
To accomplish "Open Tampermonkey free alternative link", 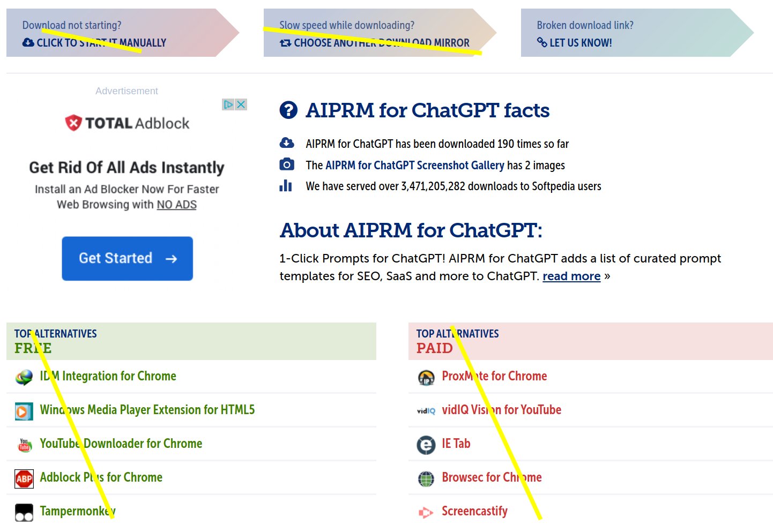I will pos(77,511).
